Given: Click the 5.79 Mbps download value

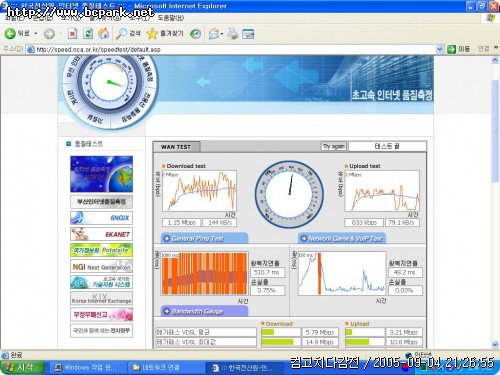Looking at the screenshot, I should [x=320, y=332].
